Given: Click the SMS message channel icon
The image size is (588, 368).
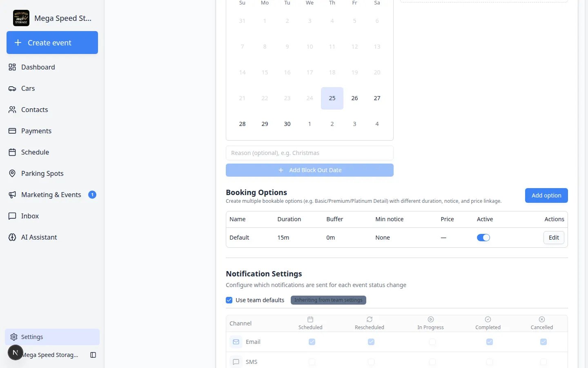Looking at the screenshot, I should 236,362.
